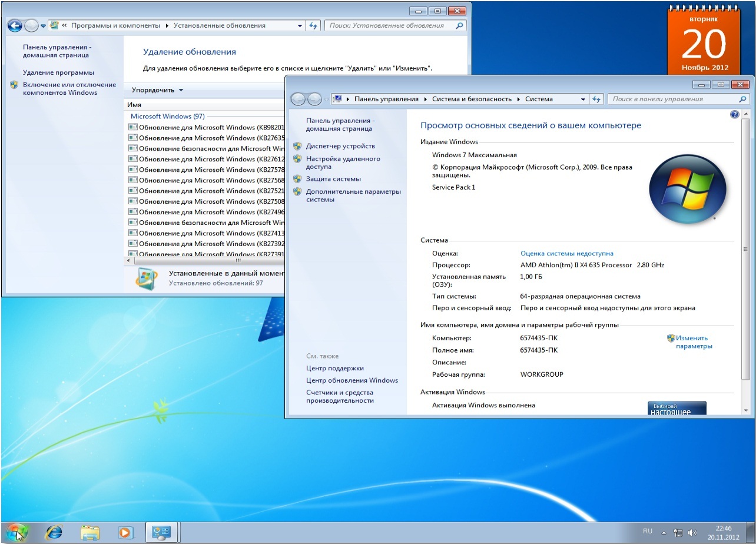Click 'Панель управления' breadcrumb in Система window
The width and height of the screenshot is (756, 544).
pos(386,99)
